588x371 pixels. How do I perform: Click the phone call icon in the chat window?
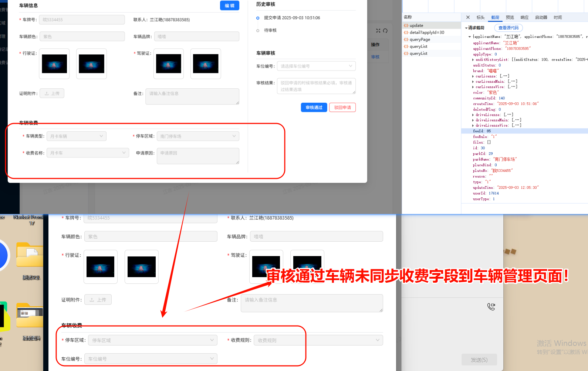coord(491,306)
